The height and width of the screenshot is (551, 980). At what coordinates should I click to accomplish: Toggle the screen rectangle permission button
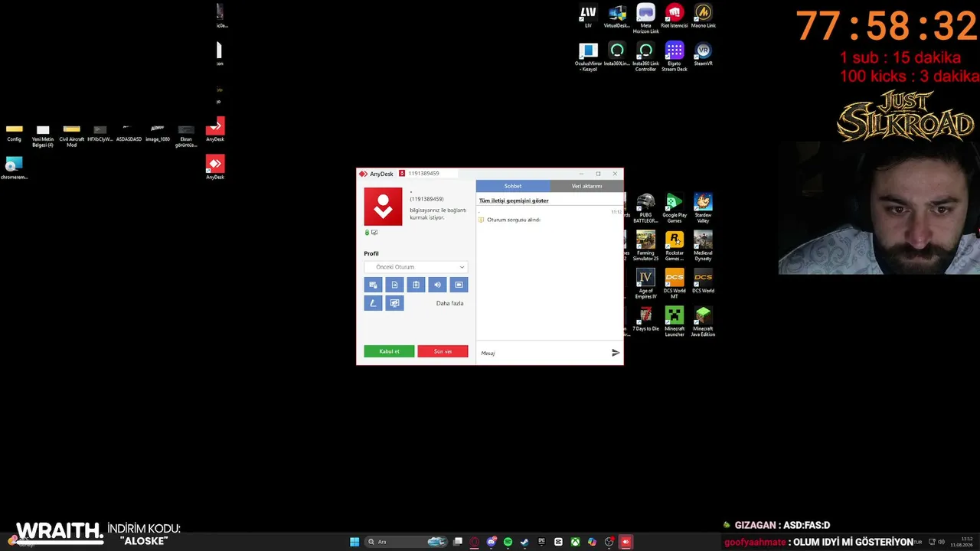459,285
